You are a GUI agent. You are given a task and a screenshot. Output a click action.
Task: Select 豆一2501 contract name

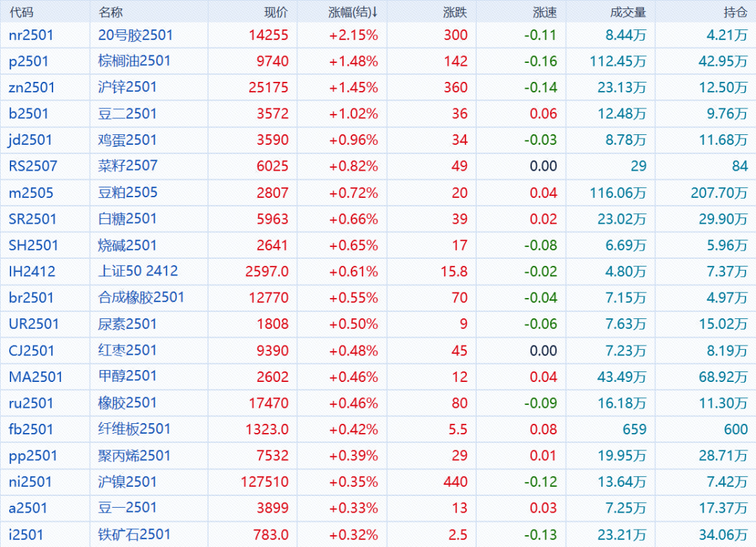(127, 508)
